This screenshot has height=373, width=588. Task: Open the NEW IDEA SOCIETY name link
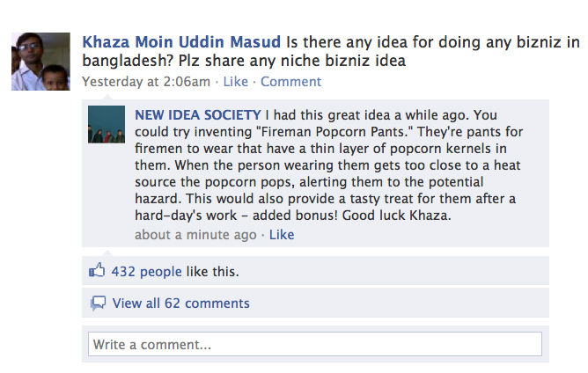(197, 115)
